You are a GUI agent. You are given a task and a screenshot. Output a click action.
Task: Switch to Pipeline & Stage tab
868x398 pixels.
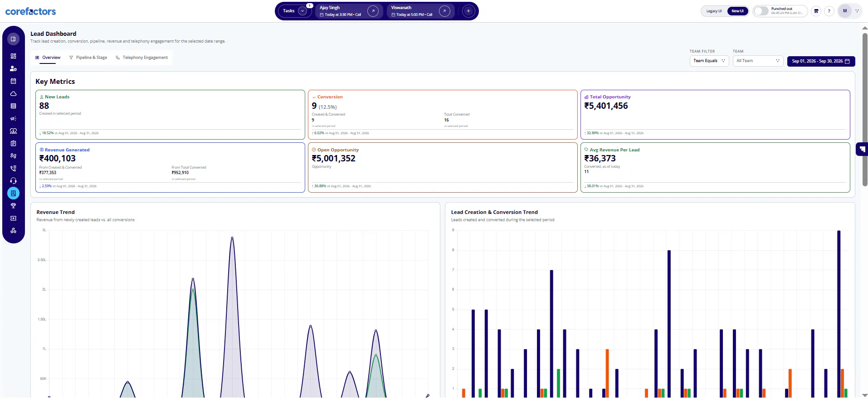88,58
